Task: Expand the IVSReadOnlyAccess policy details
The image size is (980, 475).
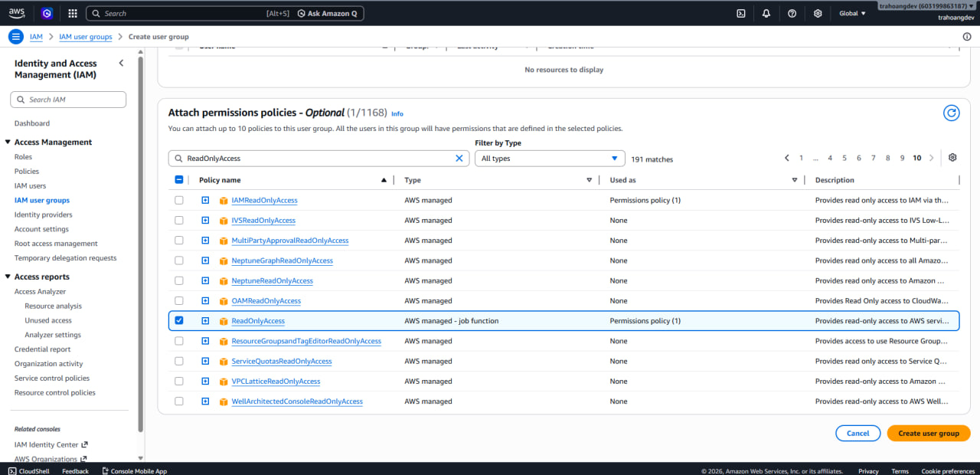Action: [x=205, y=220]
